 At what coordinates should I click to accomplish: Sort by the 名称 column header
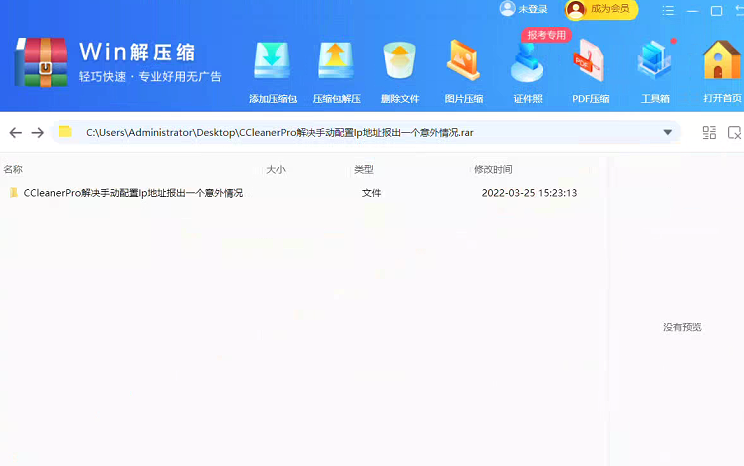13,169
